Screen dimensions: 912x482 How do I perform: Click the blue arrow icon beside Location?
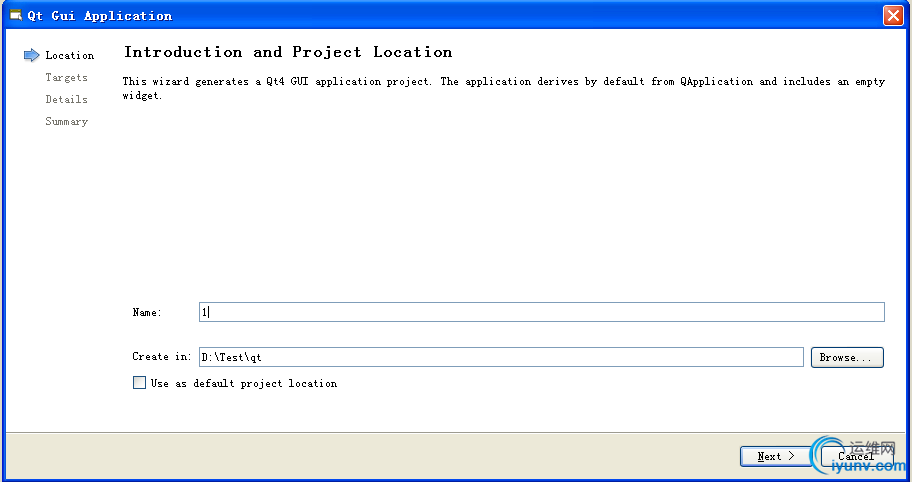point(31,55)
